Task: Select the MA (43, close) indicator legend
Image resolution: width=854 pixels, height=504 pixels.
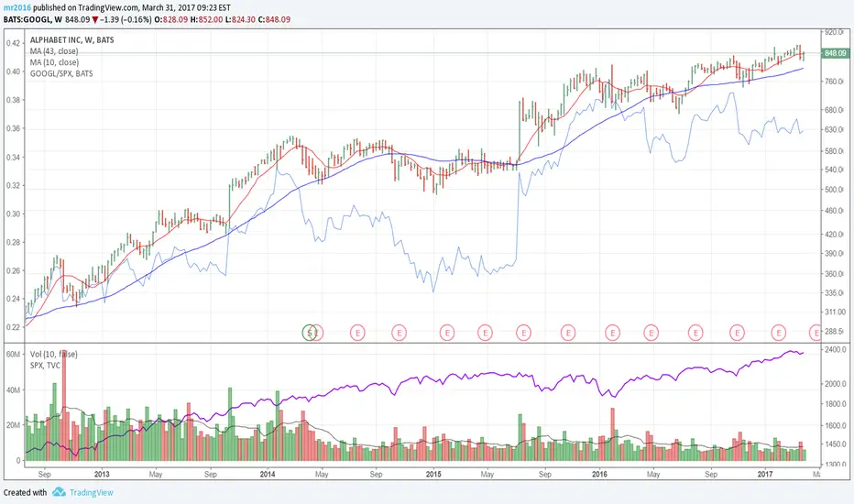Action: point(54,51)
